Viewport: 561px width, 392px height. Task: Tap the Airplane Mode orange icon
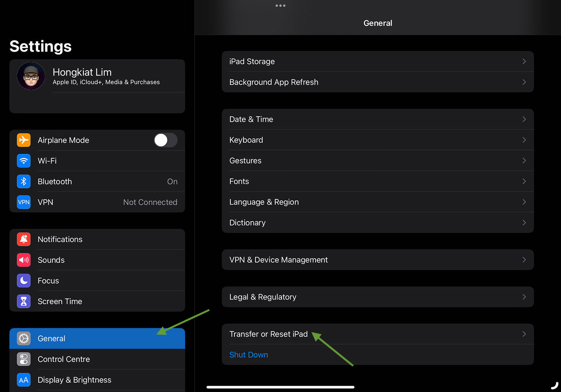point(24,140)
